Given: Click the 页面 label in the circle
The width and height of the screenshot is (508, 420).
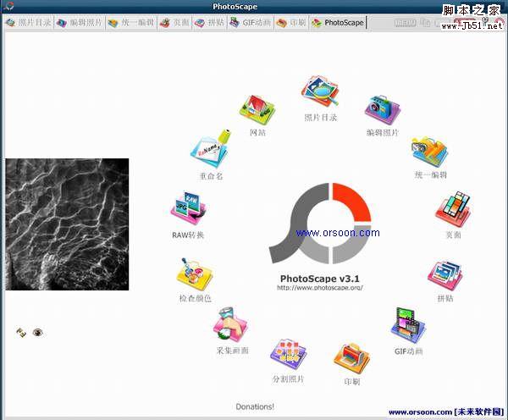Looking at the screenshot, I should pyautogui.click(x=453, y=235).
